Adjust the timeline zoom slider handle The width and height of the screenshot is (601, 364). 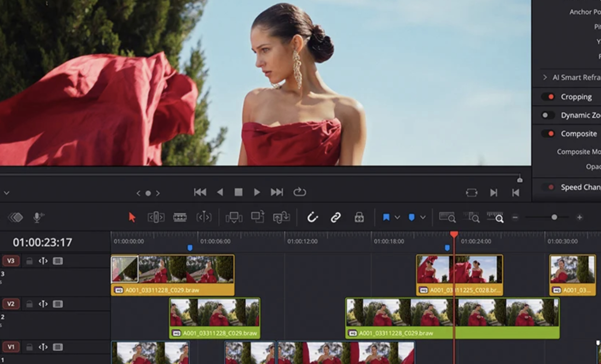554,217
